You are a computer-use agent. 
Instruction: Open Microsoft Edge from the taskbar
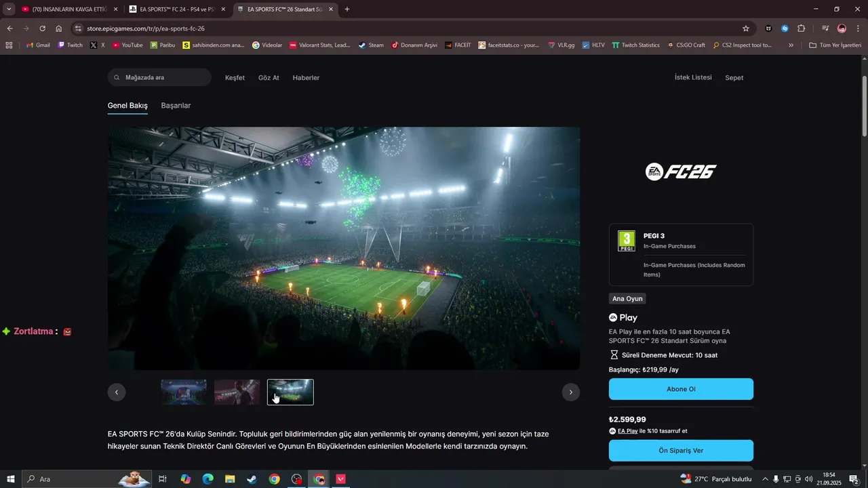[x=208, y=479]
